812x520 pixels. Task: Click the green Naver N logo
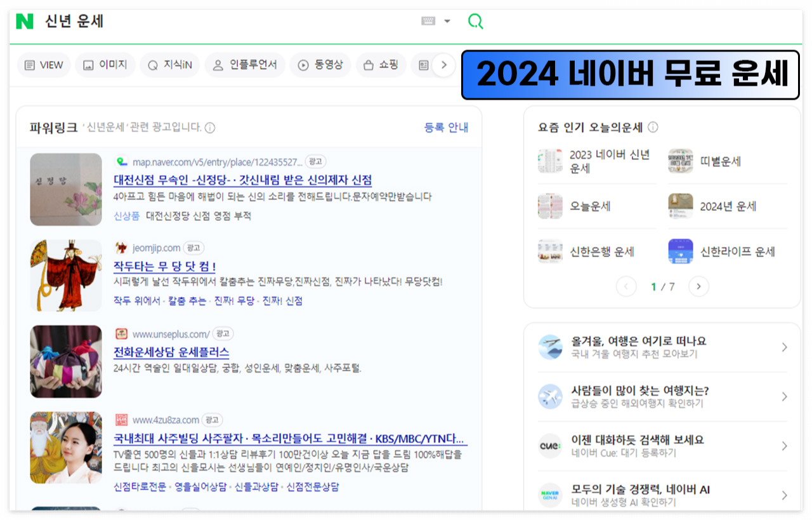(x=25, y=21)
